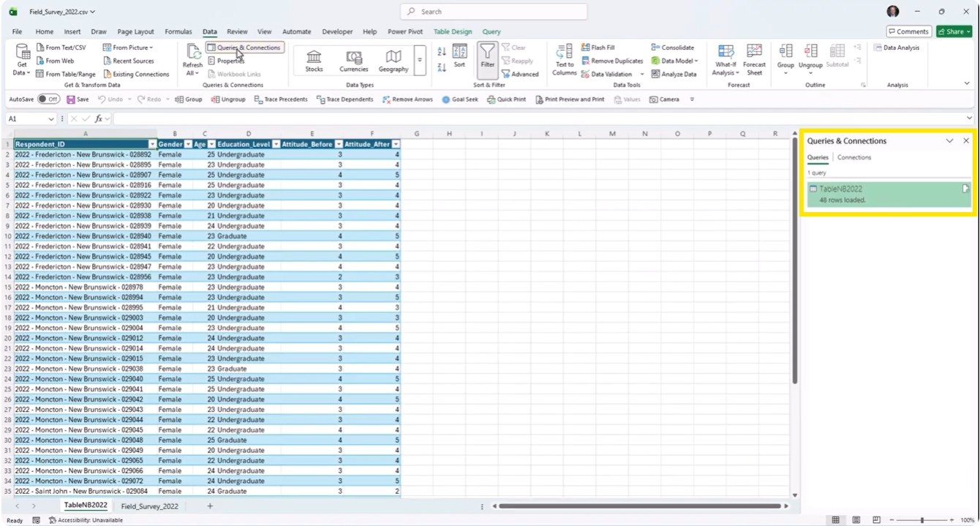Click Print Preview and Print
Viewport: 980px width, 526px height.
570,99
